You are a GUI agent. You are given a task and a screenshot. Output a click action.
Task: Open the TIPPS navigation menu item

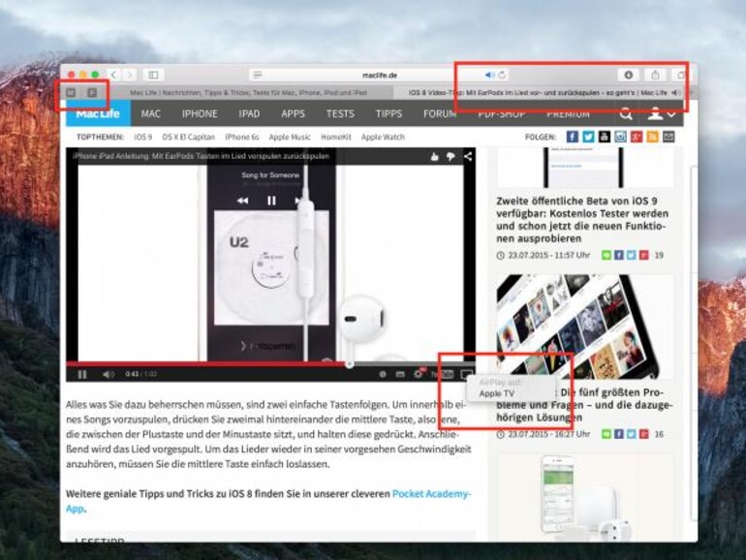389,113
